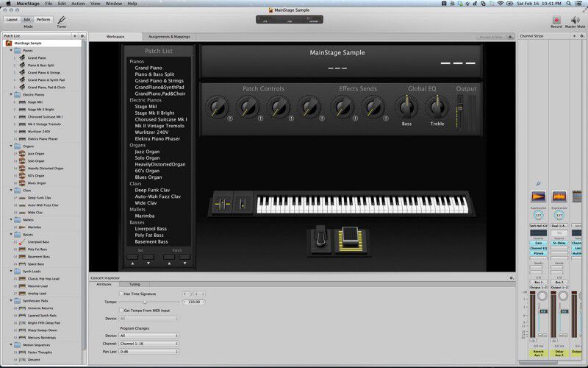Enable Has Time Signature checkbox
Screen dimensions: 588x368
pos(121,294)
